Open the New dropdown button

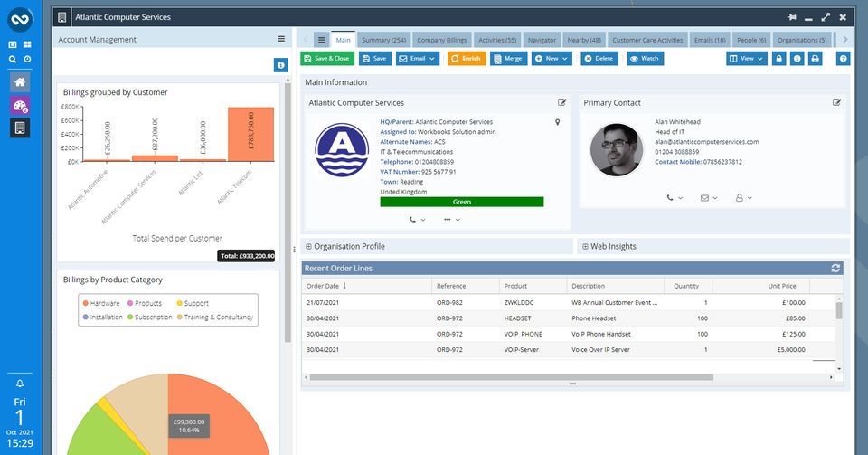pyautogui.click(x=552, y=58)
